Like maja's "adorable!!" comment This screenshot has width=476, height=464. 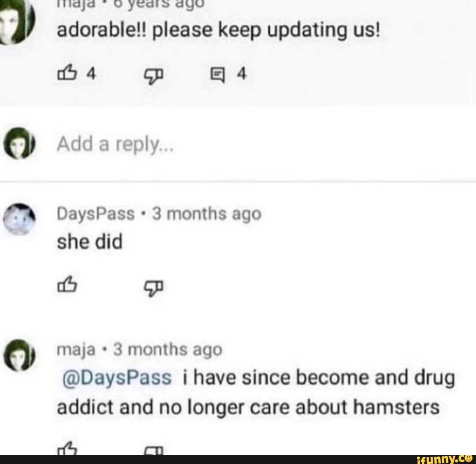coord(67,73)
